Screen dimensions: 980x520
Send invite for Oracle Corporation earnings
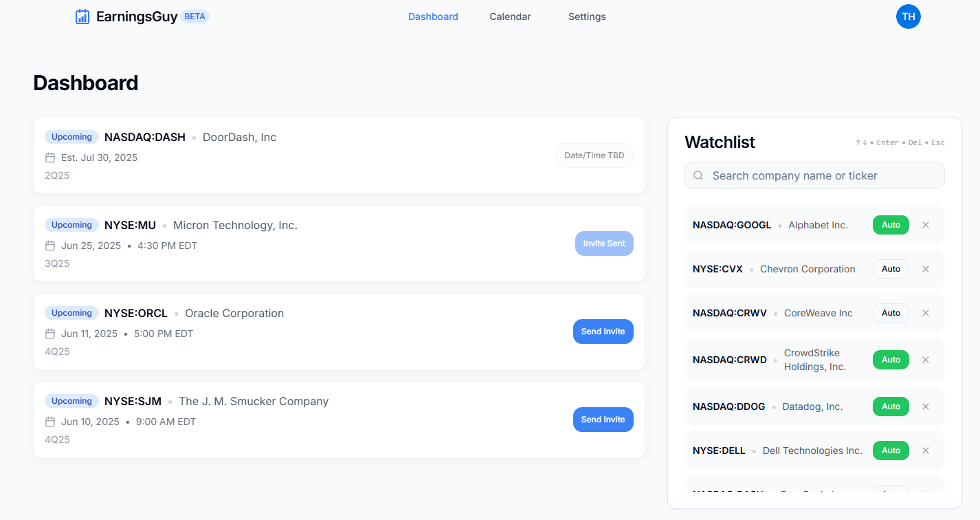pos(603,332)
